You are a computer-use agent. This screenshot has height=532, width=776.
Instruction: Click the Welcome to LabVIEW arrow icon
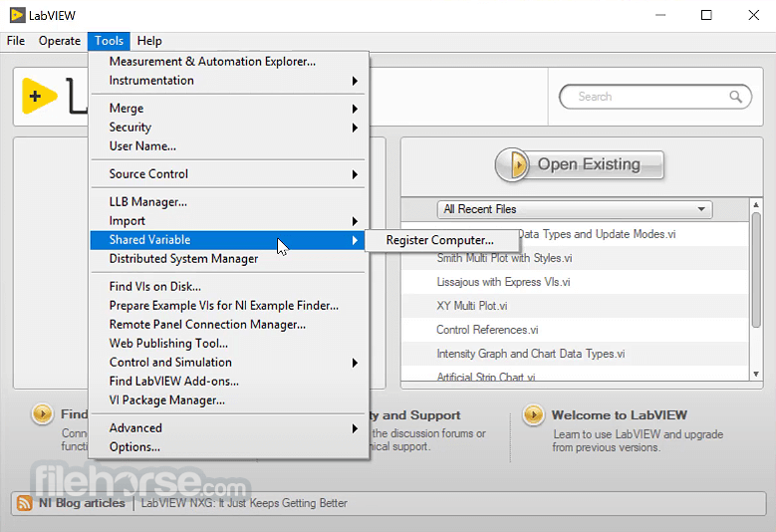click(x=534, y=414)
